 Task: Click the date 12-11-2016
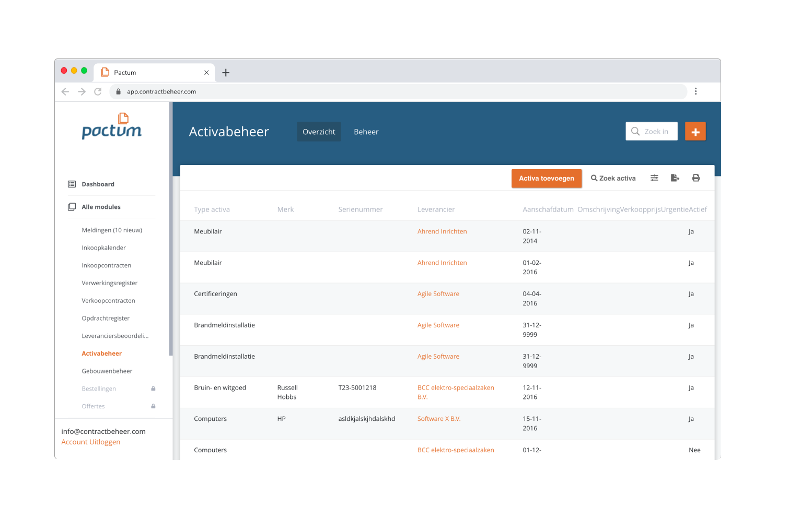[x=532, y=392]
